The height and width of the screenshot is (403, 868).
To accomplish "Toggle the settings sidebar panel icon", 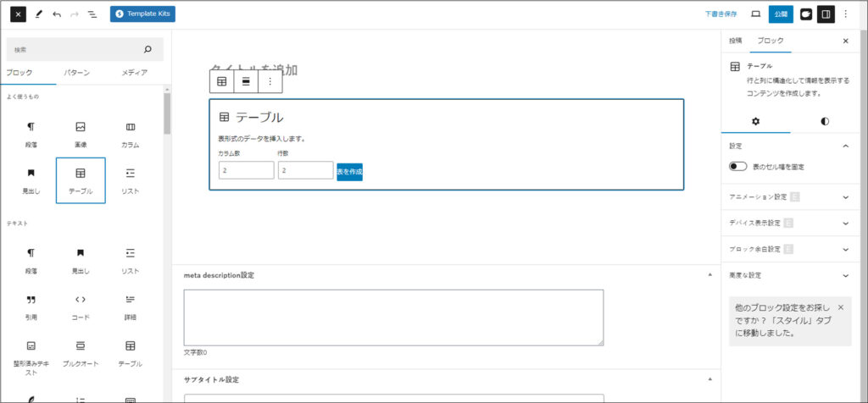I will (826, 14).
